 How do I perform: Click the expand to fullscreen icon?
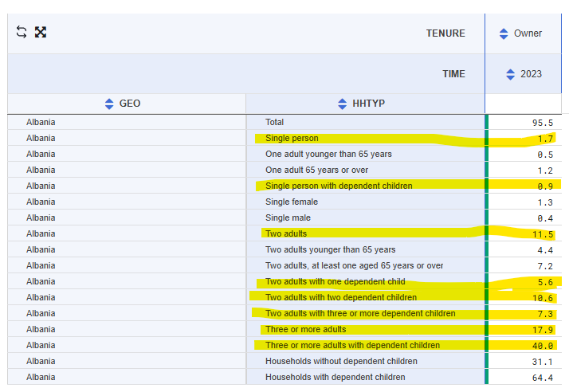[x=41, y=32]
